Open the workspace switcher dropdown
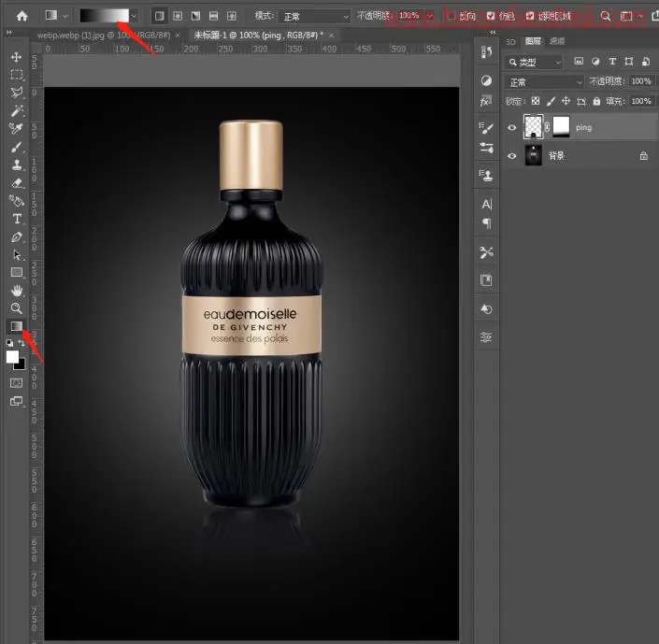This screenshot has width=659, height=644. 631,16
